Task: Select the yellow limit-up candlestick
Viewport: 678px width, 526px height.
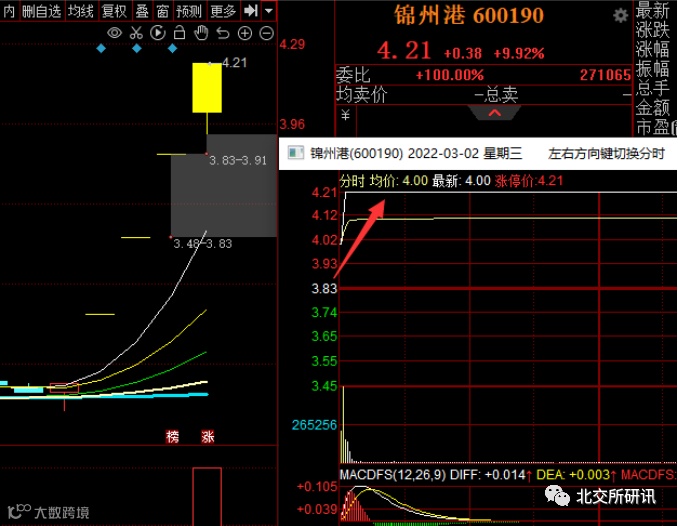Action: pyautogui.click(x=207, y=88)
